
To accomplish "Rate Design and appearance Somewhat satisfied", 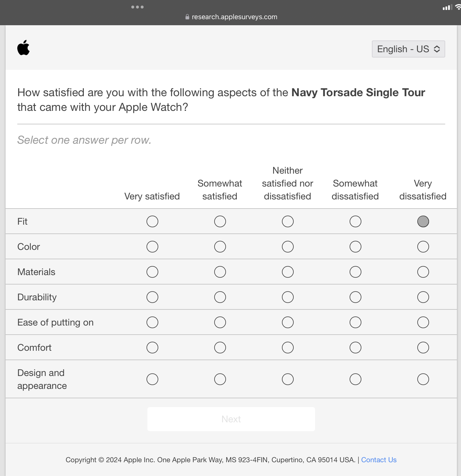I will [220, 379].
